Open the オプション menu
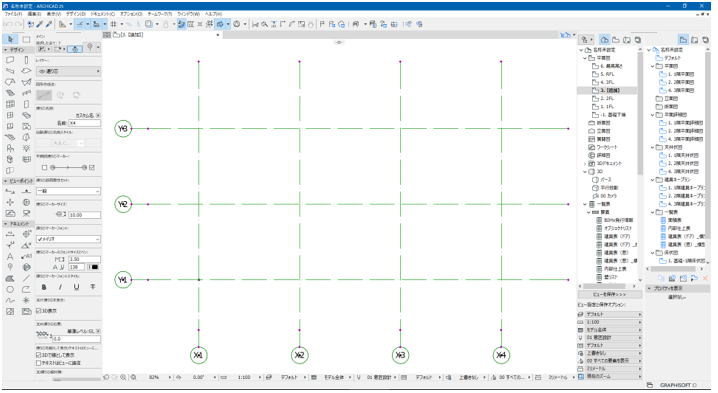 [x=131, y=14]
